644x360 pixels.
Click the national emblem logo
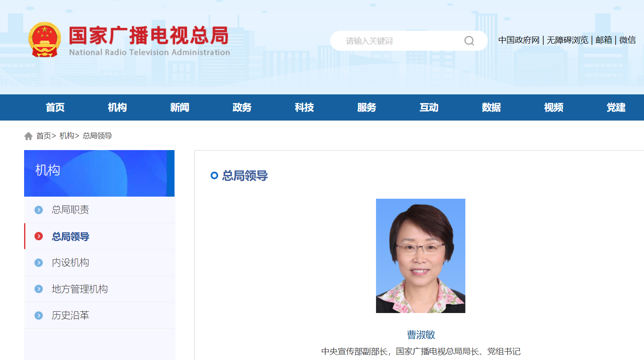[x=44, y=40]
